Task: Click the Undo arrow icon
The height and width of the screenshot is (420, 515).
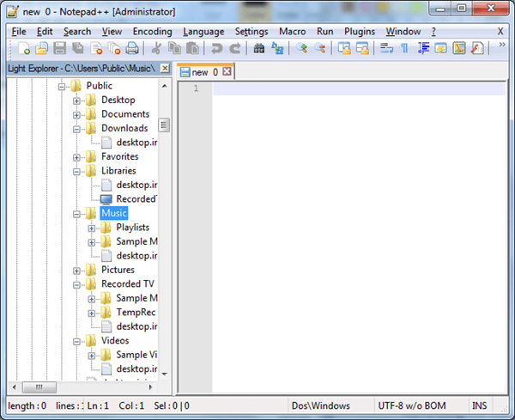Action: pos(217,48)
